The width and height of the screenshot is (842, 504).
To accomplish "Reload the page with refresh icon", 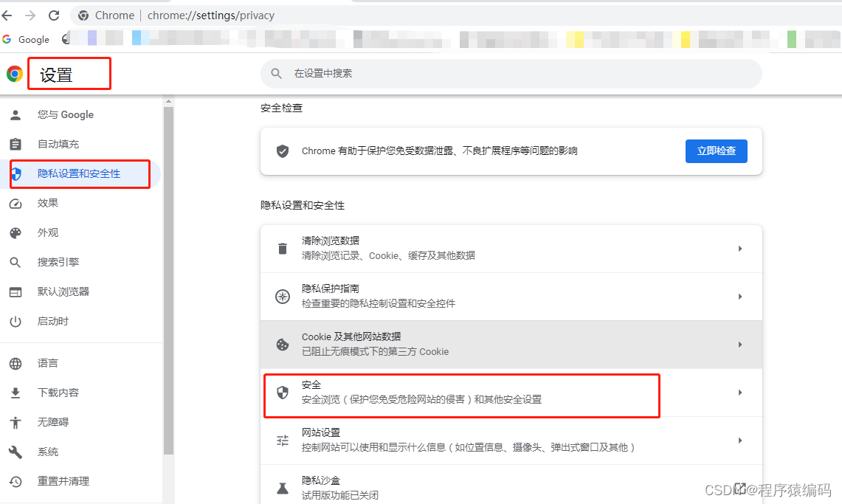I will click(x=54, y=15).
